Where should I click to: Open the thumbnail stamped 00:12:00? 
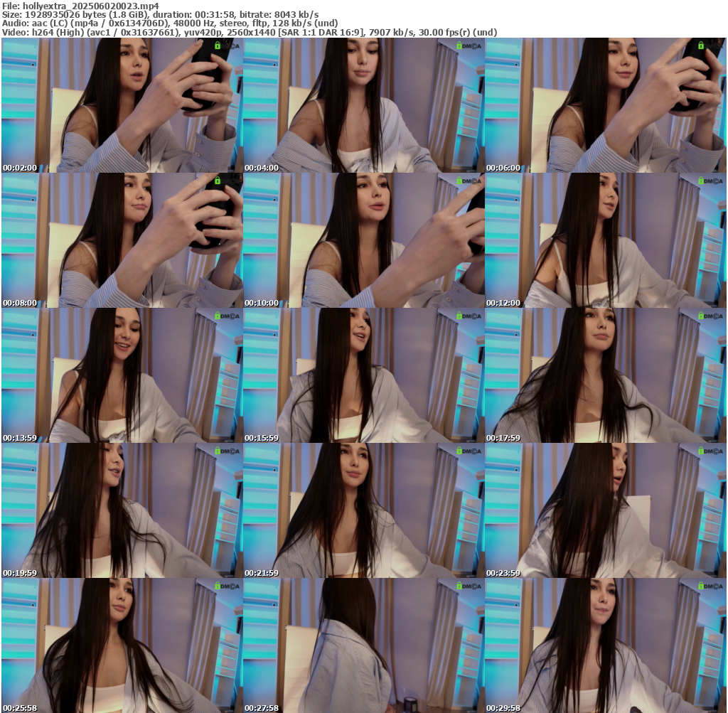[606, 240]
